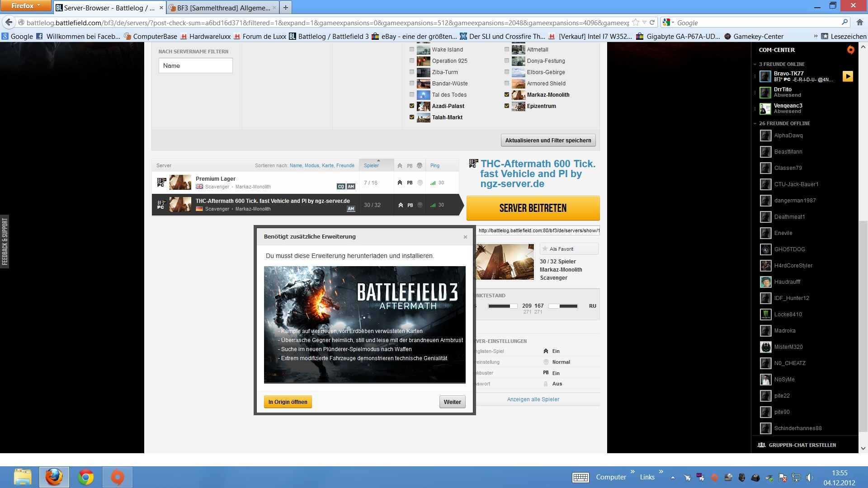Close the Benötigt zusätzliche Erweiterung dialog

465,237
